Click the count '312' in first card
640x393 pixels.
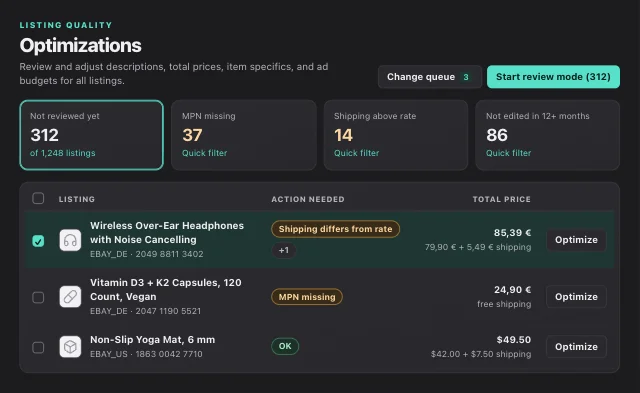pos(44,135)
